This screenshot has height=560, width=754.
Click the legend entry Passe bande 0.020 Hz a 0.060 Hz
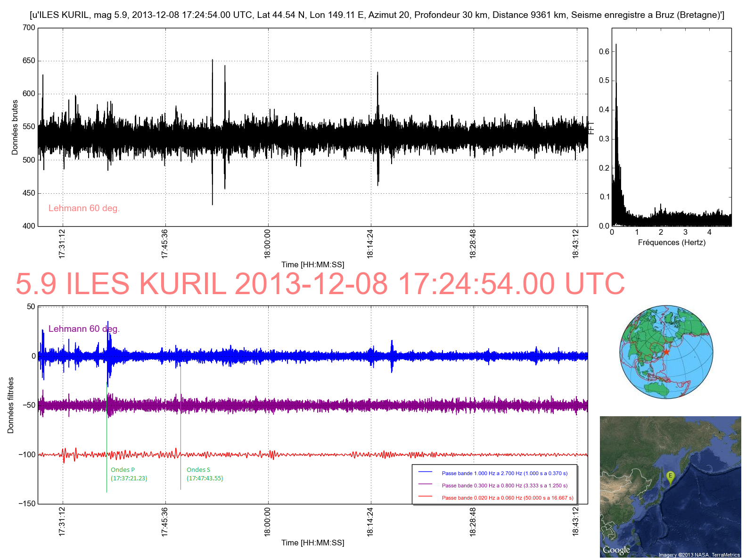pos(507,498)
